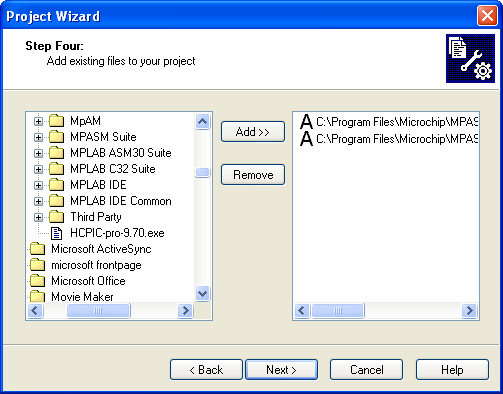
Task: Select the Microsoft ActiveSync label
Action: point(101,249)
